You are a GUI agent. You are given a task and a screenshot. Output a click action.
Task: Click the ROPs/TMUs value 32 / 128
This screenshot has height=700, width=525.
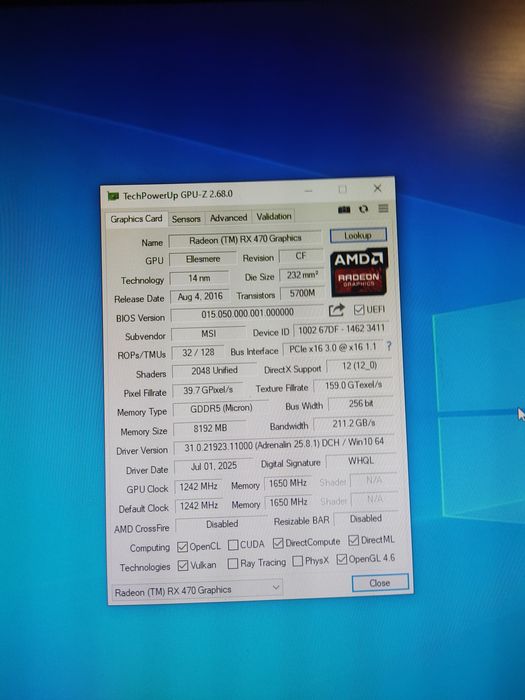(x=198, y=352)
